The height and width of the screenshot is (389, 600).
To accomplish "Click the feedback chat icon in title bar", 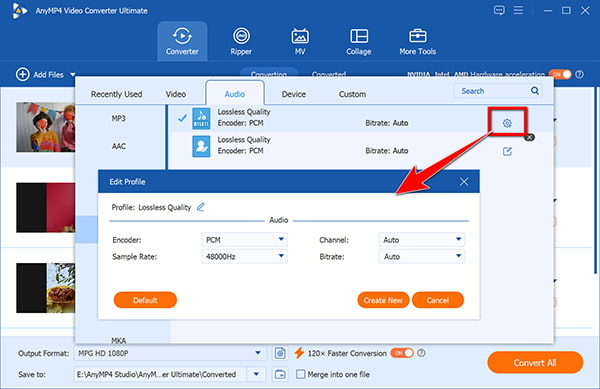I will tap(499, 10).
